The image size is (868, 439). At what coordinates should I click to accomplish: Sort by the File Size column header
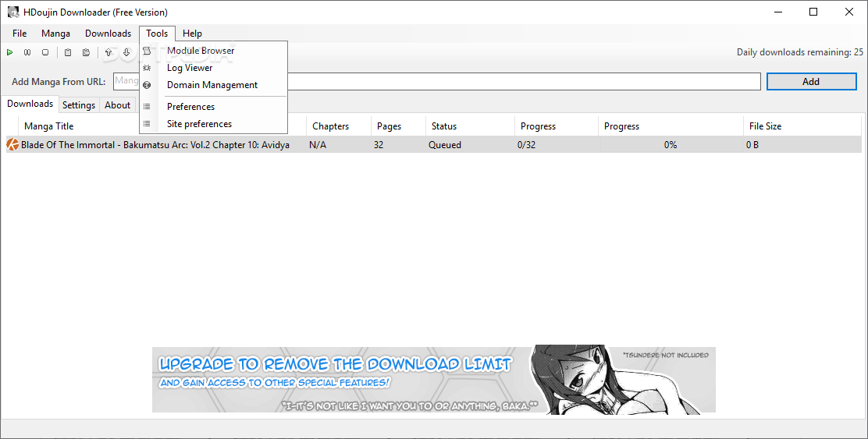pos(802,126)
